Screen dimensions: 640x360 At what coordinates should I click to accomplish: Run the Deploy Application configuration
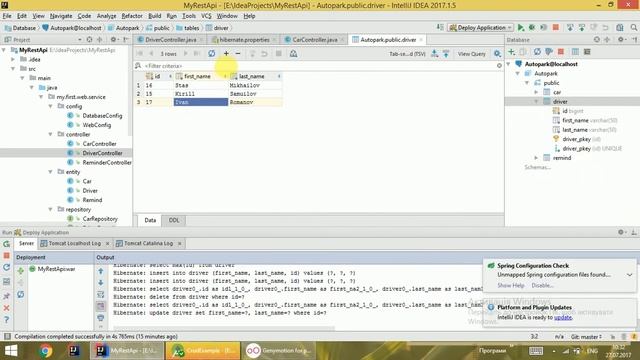[520, 27]
